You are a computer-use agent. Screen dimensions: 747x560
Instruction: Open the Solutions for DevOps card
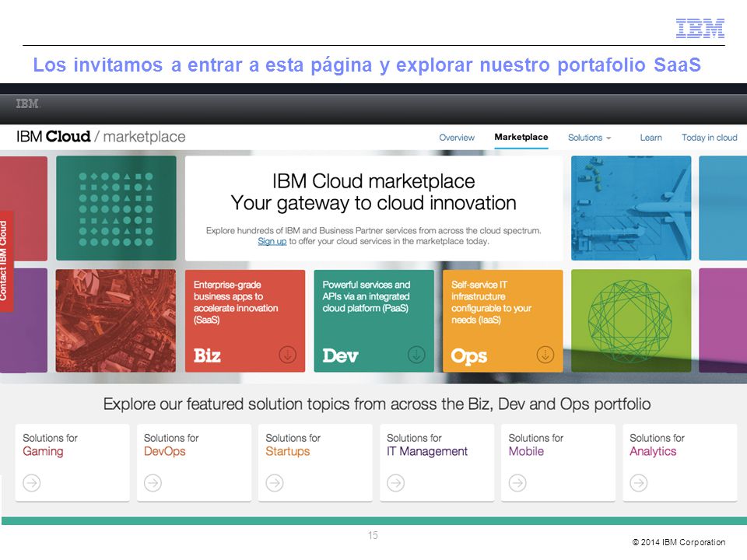click(x=194, y=462)
